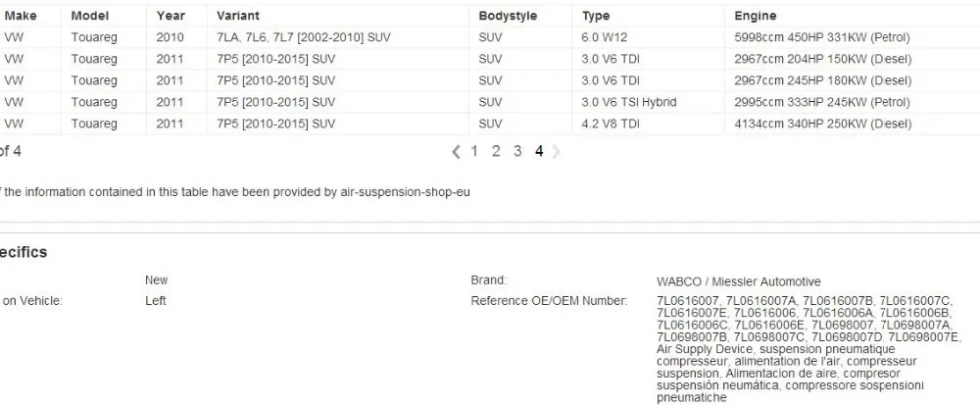
Task: Open page 2 of compatibility table
Action: coord(496,151)
